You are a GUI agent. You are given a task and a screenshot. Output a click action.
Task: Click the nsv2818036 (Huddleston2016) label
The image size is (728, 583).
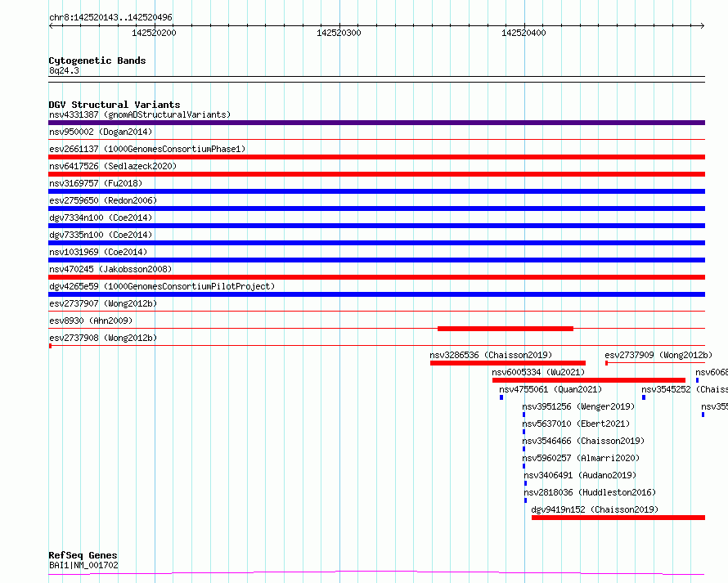tap(589, 492)
